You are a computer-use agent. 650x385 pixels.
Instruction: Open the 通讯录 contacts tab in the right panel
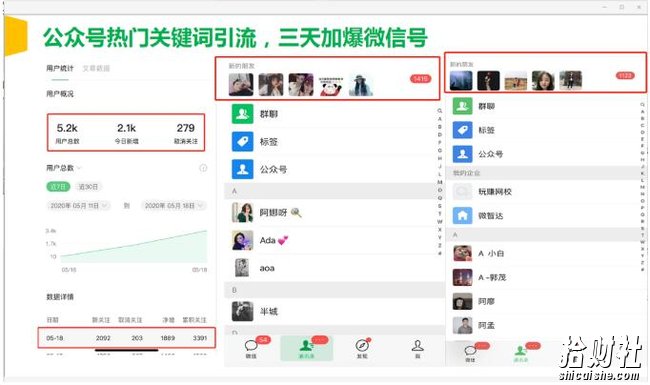tap(521, 352)
